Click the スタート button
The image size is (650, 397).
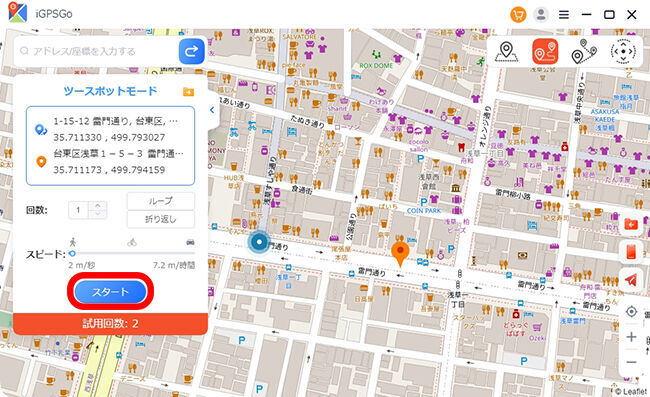110,292
